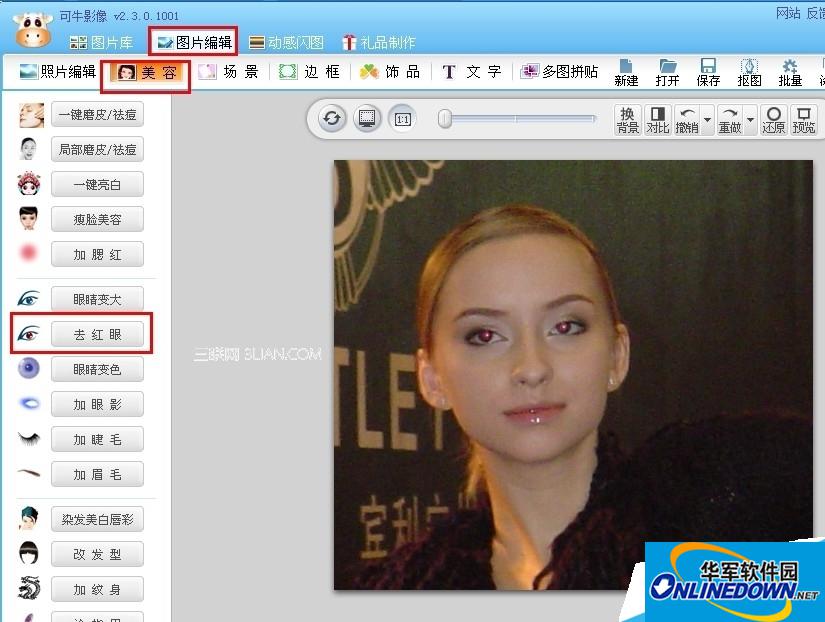Save the image using 保存 icon
Screen dimensions: 825x622
tap(708, 72)
